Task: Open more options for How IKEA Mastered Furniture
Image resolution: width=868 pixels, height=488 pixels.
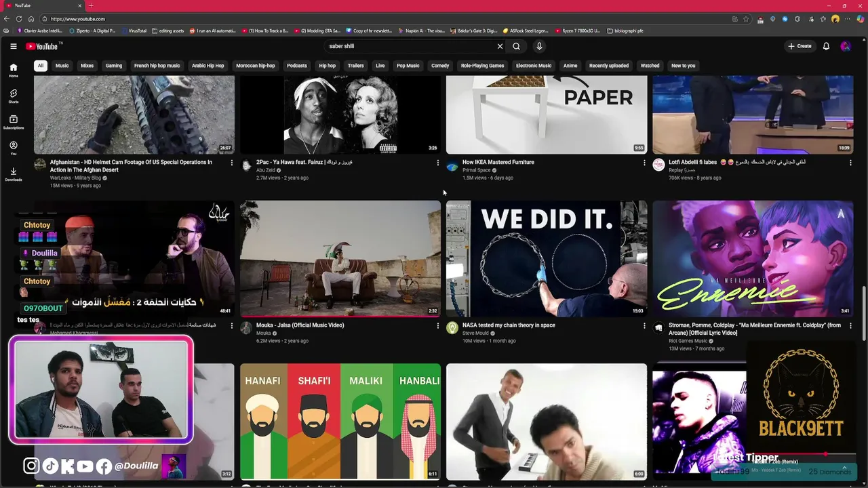Action: coord(644,163)
